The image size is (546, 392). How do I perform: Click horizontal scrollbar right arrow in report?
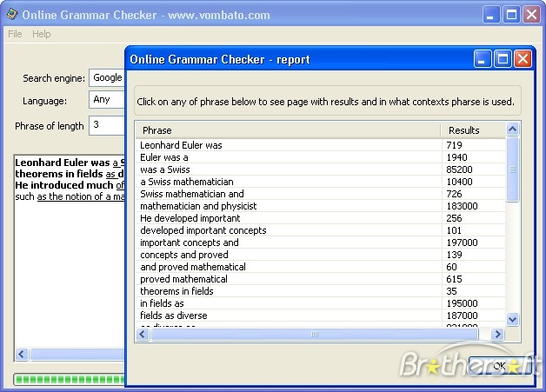tap(497, 334)
